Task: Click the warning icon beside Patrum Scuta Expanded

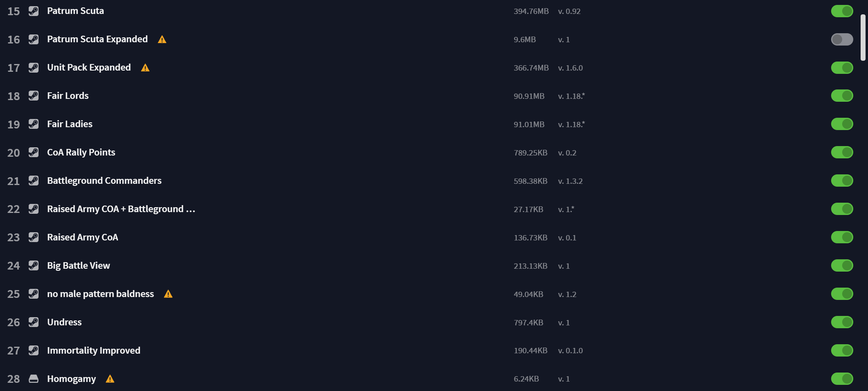Action: pos(162,39)
